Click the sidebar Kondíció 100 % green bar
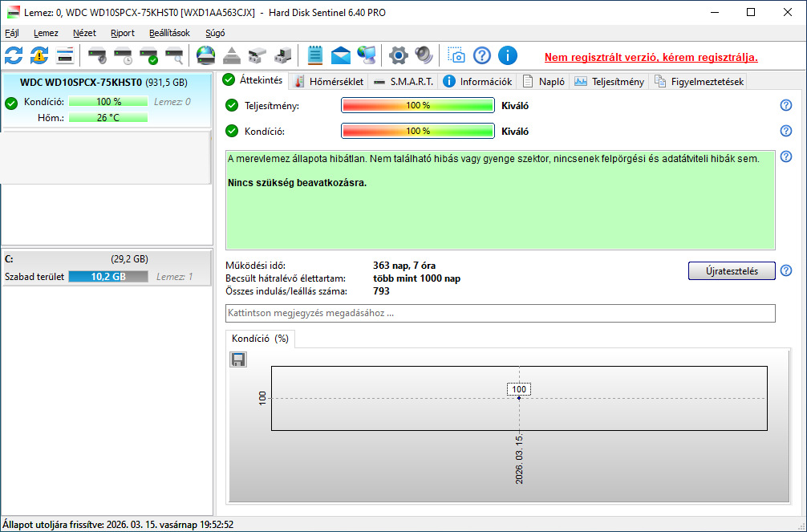This screenshot has height=532, width=807. point(108,101)
